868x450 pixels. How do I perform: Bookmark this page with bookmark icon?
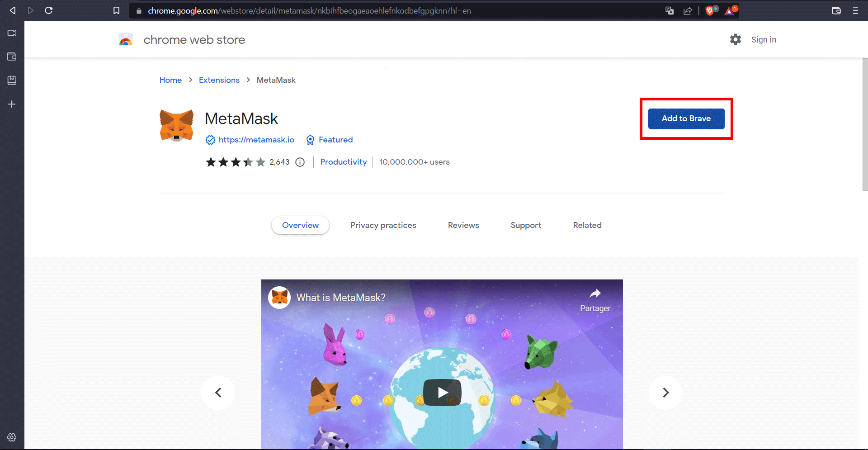[x=116, y=10]
